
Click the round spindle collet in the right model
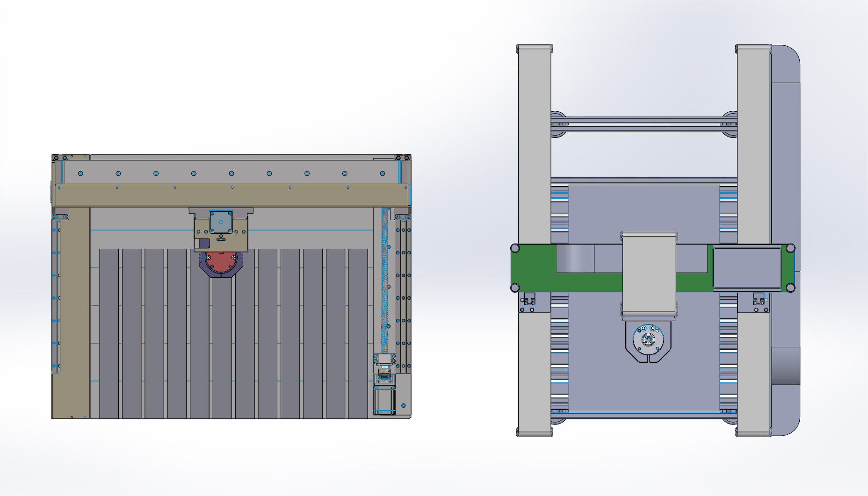[648, 340]
